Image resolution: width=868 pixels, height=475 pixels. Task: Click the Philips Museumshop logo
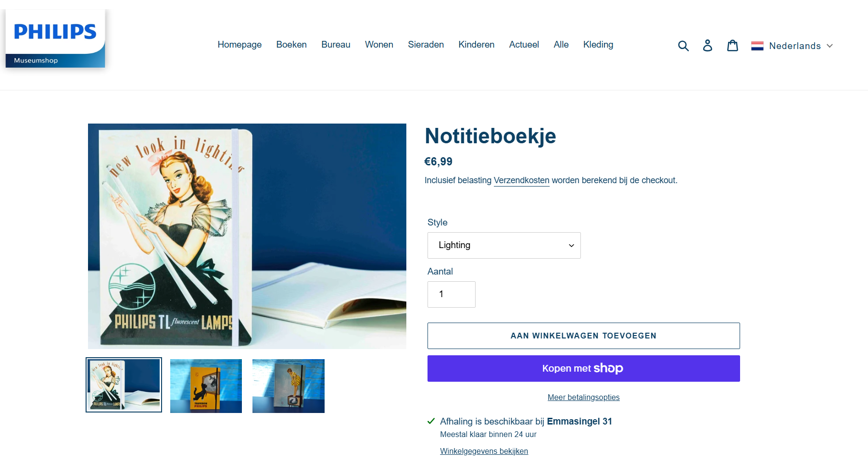[x=55, y=38]
